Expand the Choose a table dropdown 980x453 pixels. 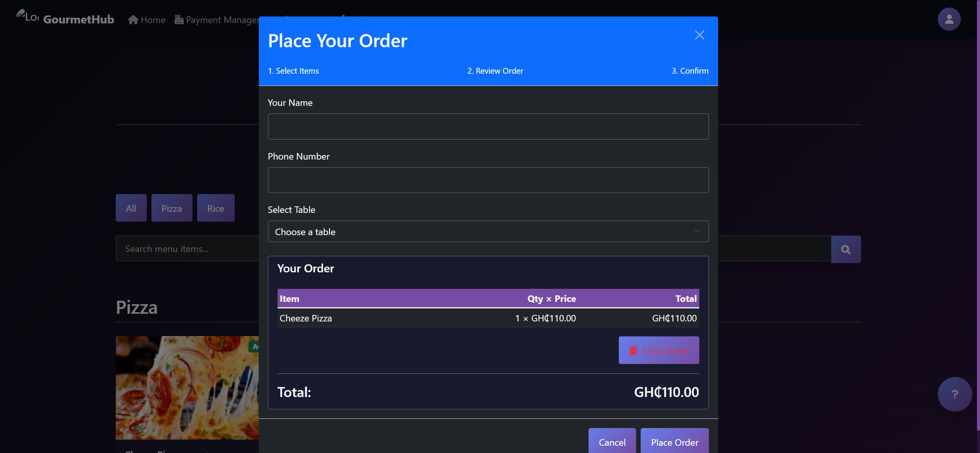487,231
